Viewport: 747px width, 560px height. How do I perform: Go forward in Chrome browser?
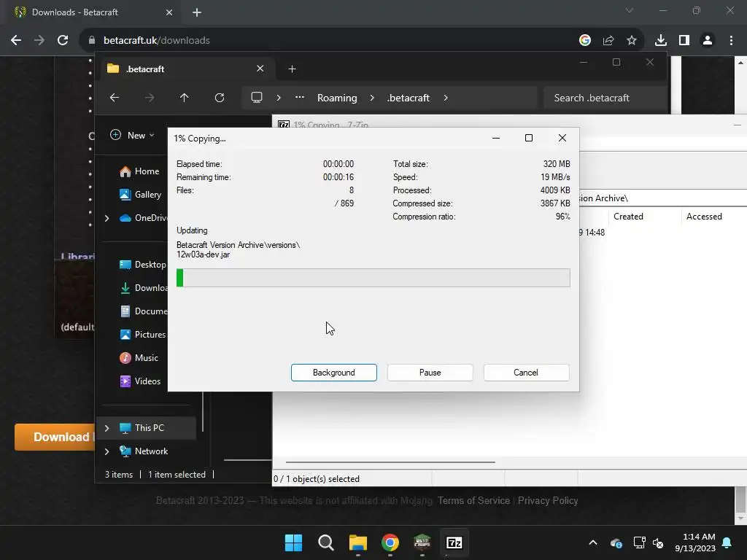(39, 41)
